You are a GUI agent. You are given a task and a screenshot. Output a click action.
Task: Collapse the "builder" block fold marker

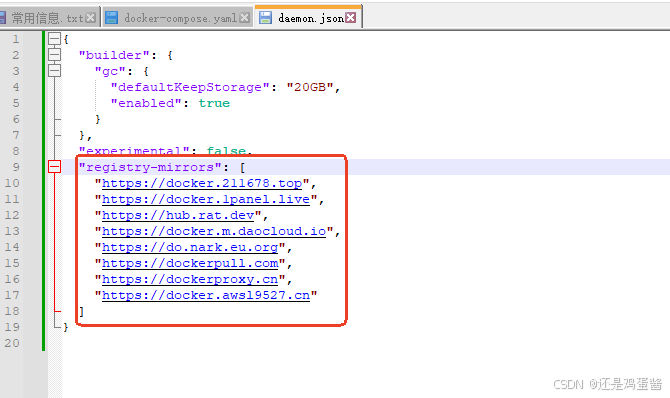coord(54,55)
